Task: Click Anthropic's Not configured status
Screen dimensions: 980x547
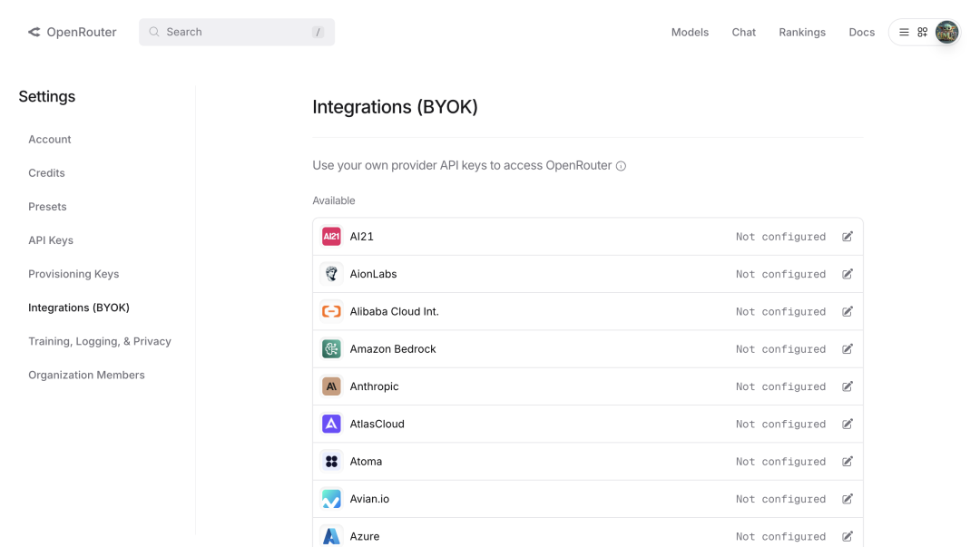Action: tap(780, 386)
